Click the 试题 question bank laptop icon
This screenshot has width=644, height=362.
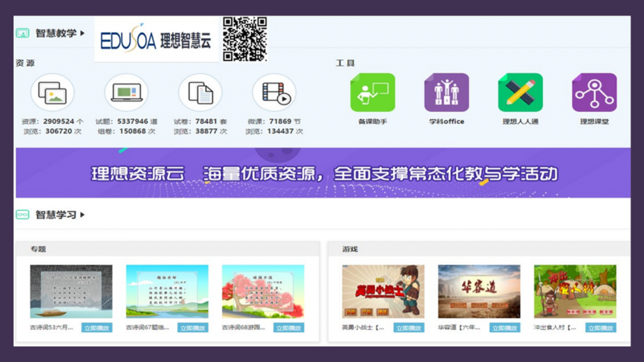click(126, 93)
